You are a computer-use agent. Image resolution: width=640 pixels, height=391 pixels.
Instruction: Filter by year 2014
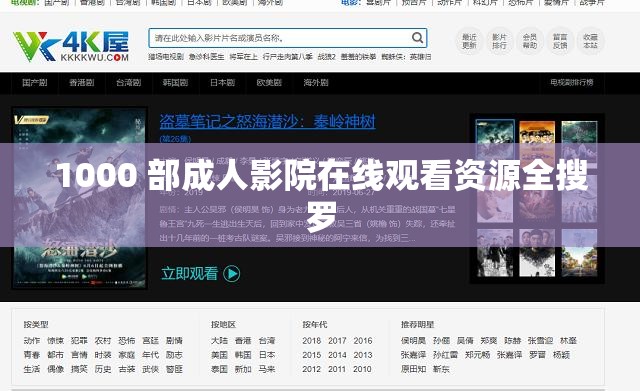[x=337, y=355]
